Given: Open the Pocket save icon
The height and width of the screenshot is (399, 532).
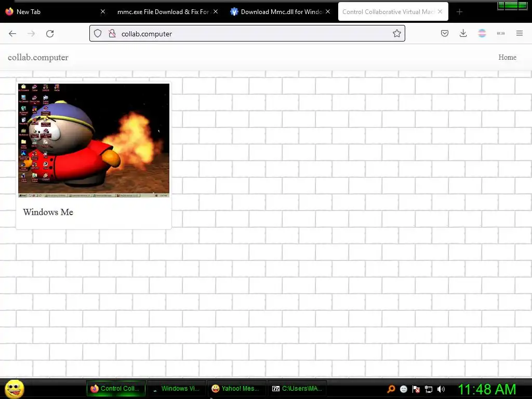Looking at the screenshot, I should (445, 33).
